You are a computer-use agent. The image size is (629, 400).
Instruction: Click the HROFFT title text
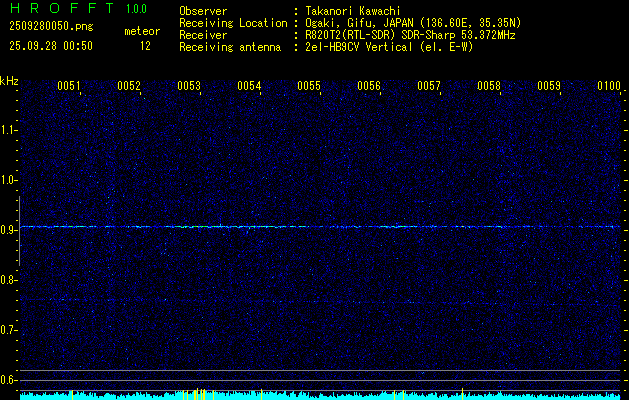coord(62,8)
